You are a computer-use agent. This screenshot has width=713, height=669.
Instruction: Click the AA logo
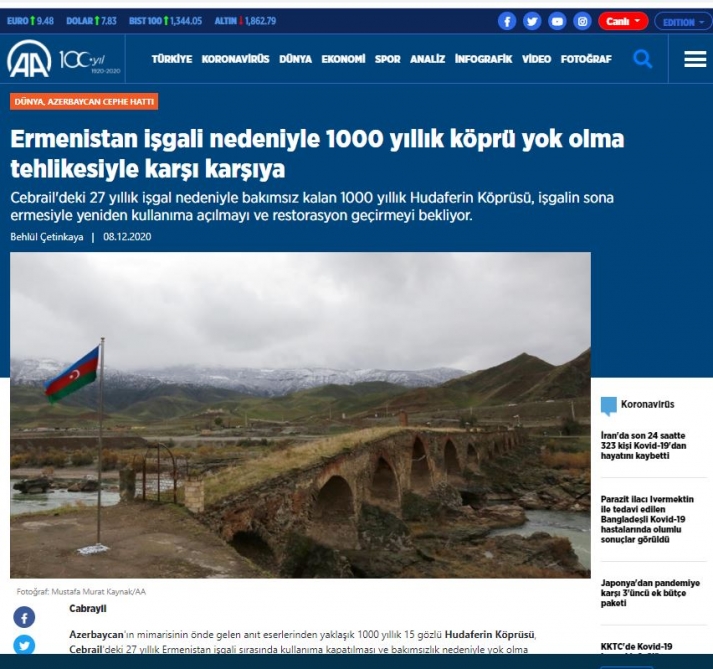(29, 59)
